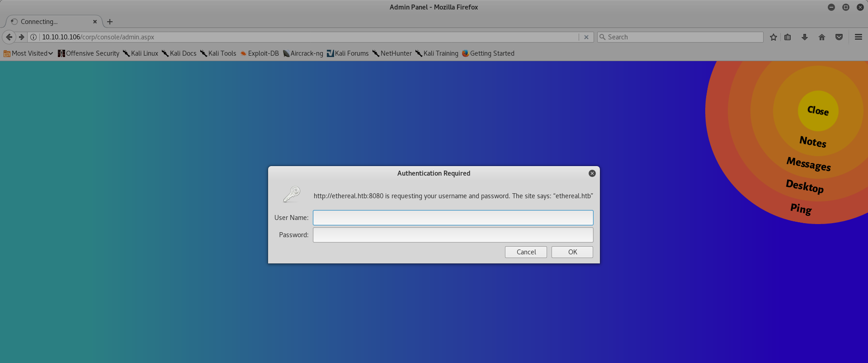Close the Connecting tab
The image size is (868, 363).
pos(95,22)
